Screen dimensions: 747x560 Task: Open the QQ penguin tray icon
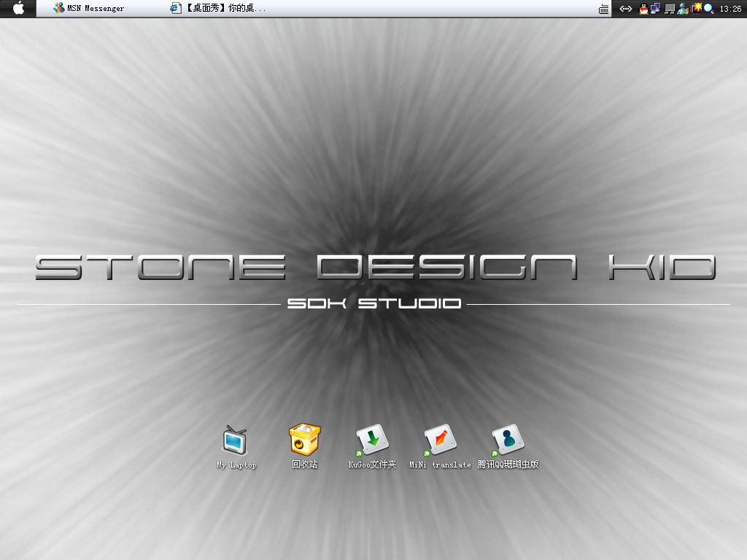643,9
